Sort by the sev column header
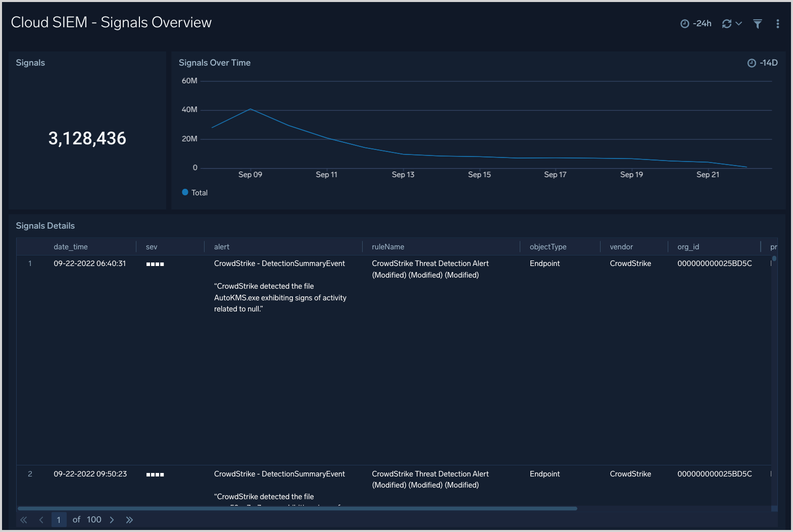Viewport: 793px width, 532px height. tap(152, 247)
